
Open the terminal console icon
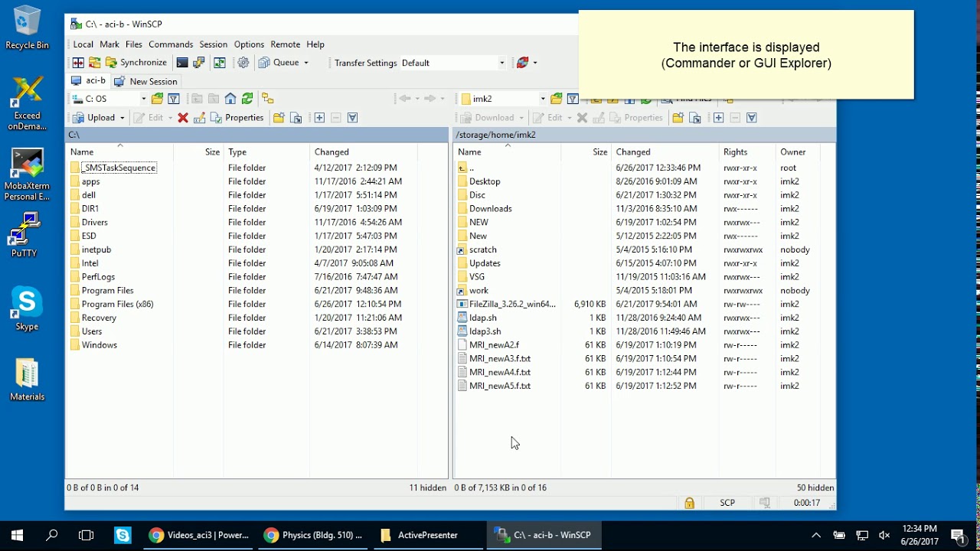click(182, 63)
